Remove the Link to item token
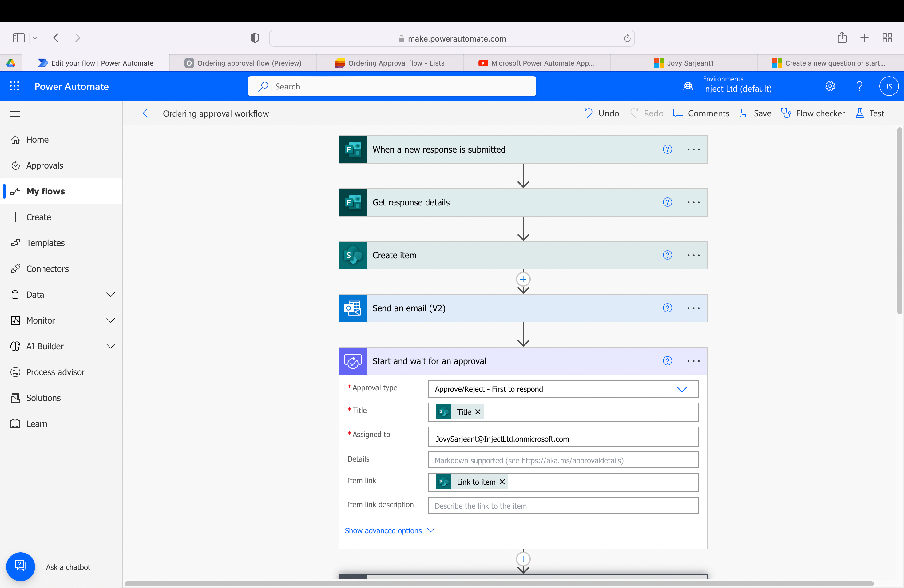Screen dimensions: 904x588 pos(502,482)
